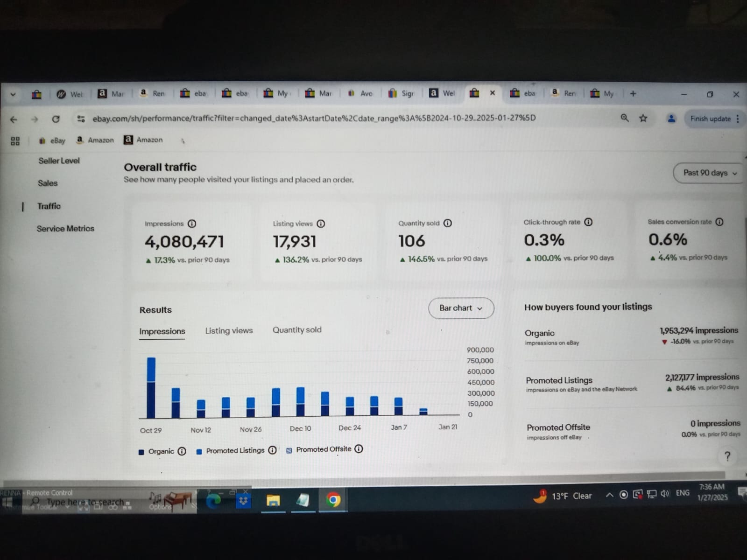This screenshot has height=560, width=747.
Task: Click the Dec 10 chart bar
Action: [300, 402]
